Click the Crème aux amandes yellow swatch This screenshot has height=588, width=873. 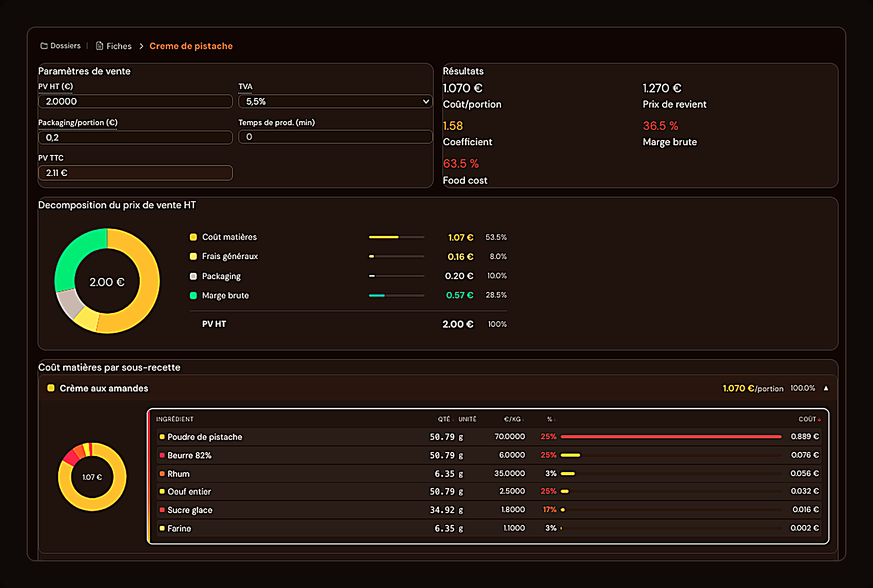point(51,388)
